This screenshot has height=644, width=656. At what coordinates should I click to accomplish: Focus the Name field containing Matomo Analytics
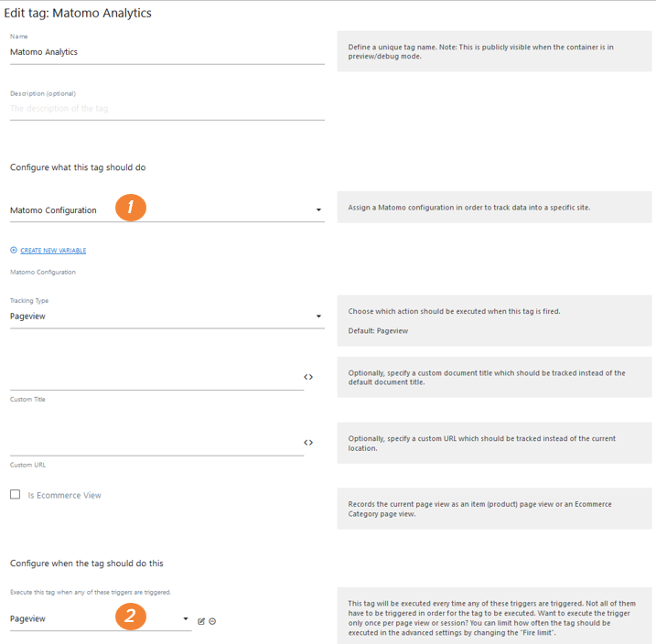click(167, 52)
